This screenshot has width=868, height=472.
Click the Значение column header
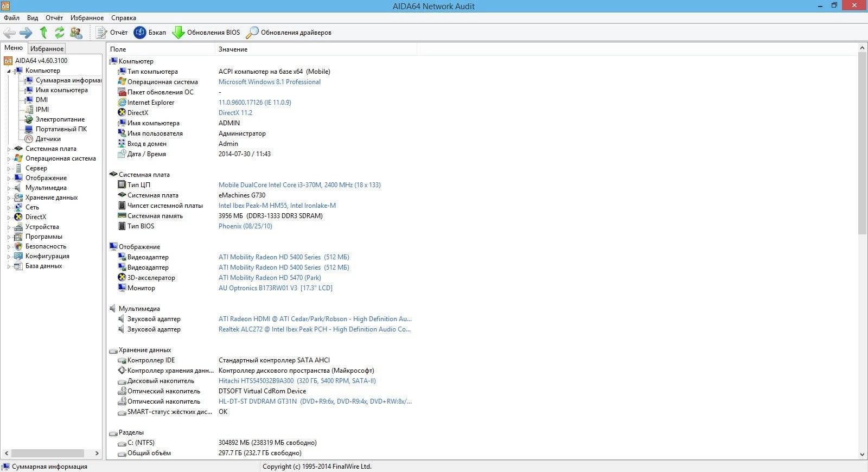click(x=316, y=49)
